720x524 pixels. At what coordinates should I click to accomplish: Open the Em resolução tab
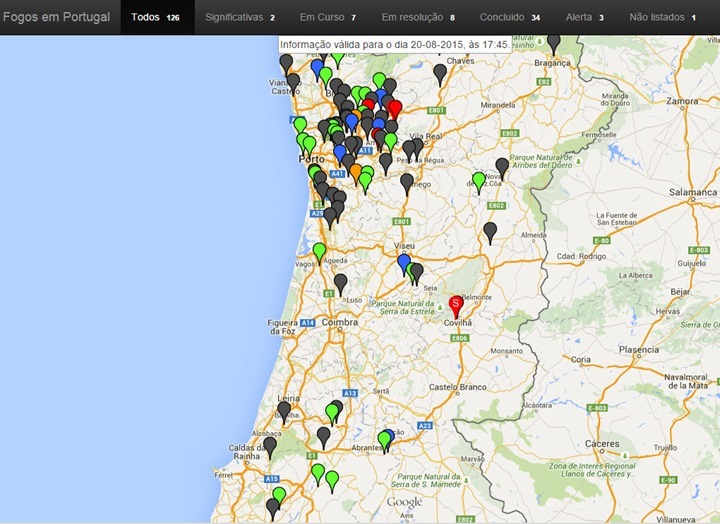pos(418,17)
